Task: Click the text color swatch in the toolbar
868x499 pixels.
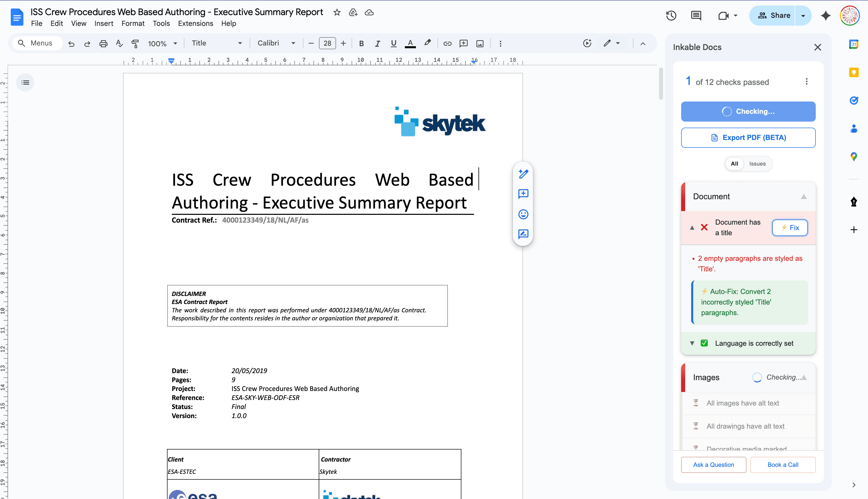Action: pos(410,43)
